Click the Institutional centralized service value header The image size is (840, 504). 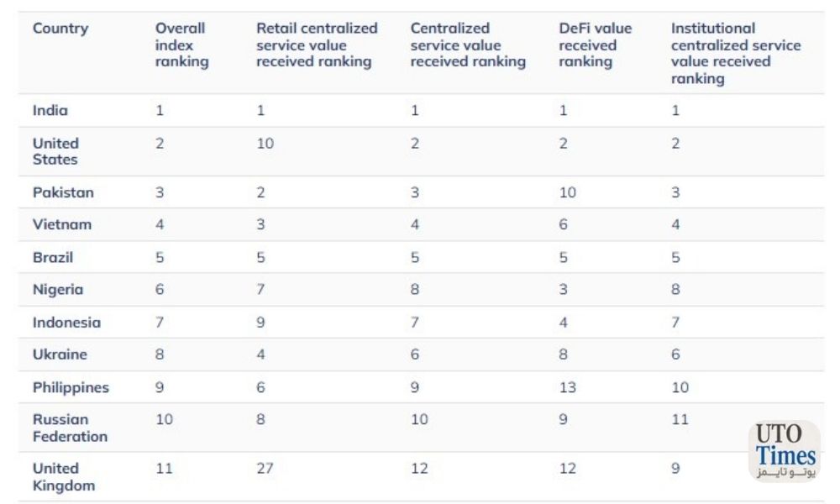click(736, 53)
